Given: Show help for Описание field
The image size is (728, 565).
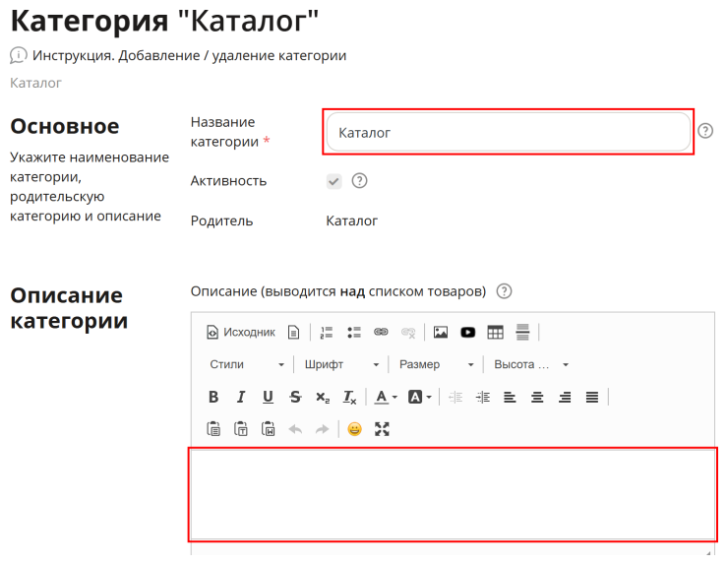Looking at the screenshot, I should point(505,291).
